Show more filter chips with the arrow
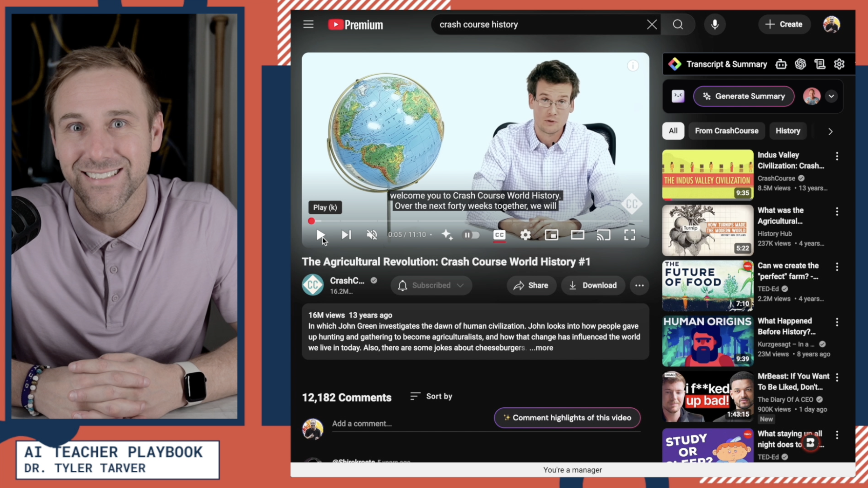The image size is (868, 488). point(830,131)
